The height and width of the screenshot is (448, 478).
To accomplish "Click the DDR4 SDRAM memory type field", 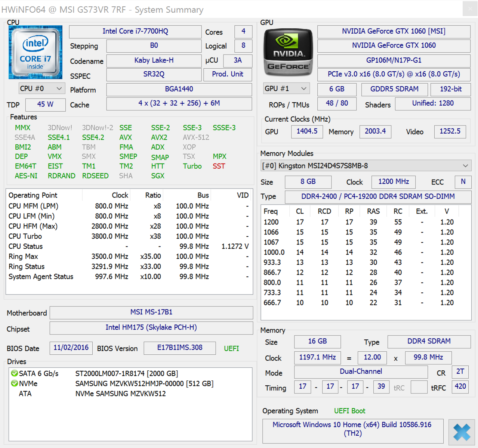I will (429, 342).
